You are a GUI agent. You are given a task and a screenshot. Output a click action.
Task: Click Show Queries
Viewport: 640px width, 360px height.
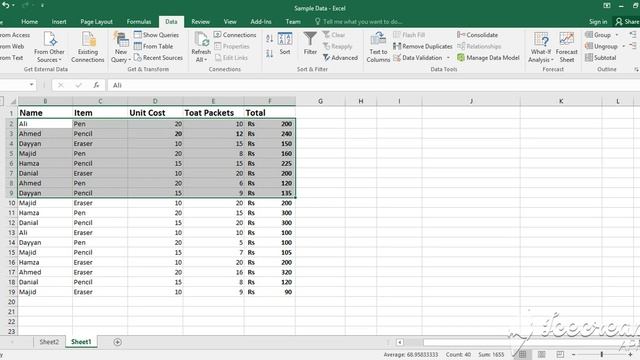(x=156, y=35)
